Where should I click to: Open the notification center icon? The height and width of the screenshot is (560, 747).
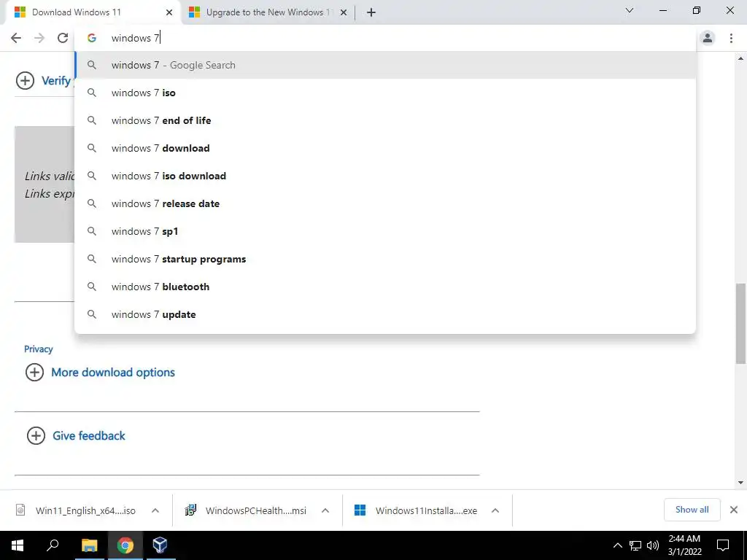pos(723,545)
